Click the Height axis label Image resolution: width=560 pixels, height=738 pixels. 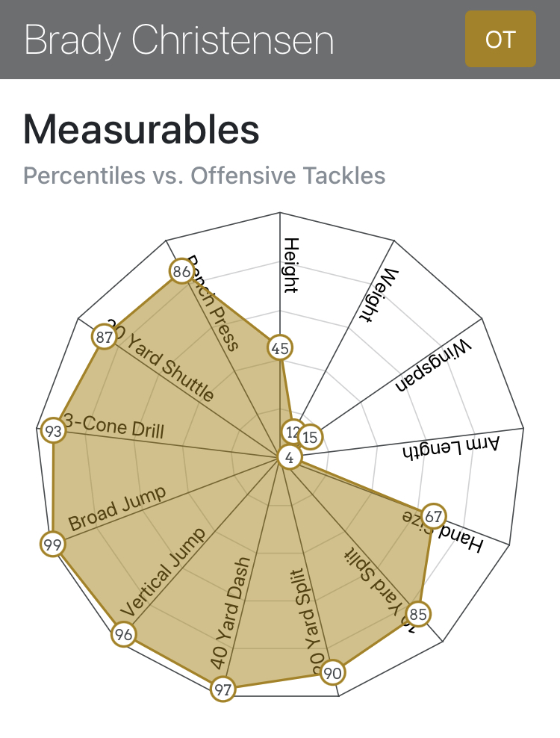coord(291,265)
